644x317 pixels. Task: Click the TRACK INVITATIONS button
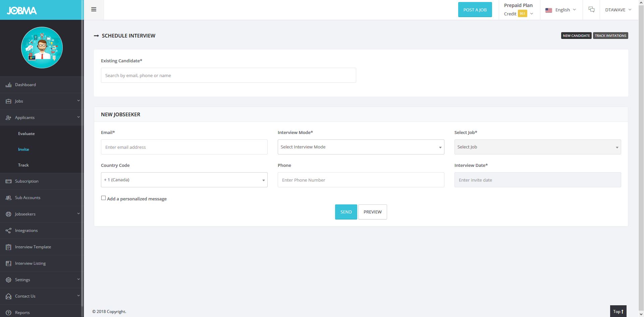point(610,36)
